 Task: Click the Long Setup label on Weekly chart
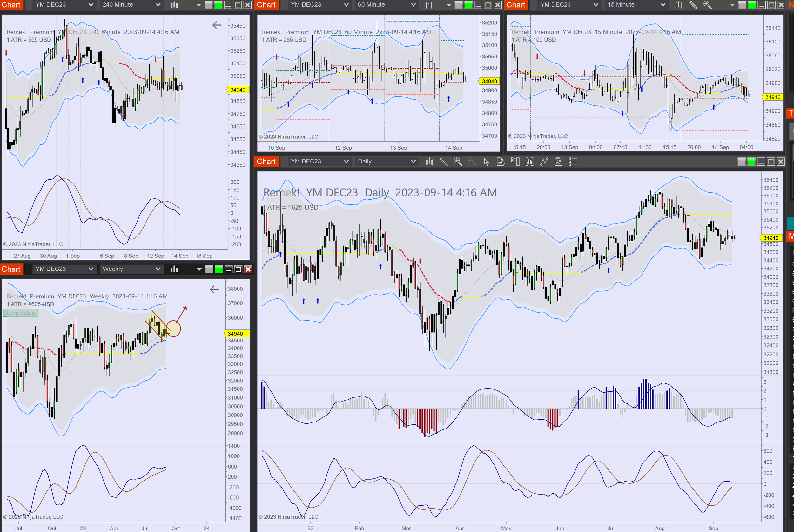(21, 313)
